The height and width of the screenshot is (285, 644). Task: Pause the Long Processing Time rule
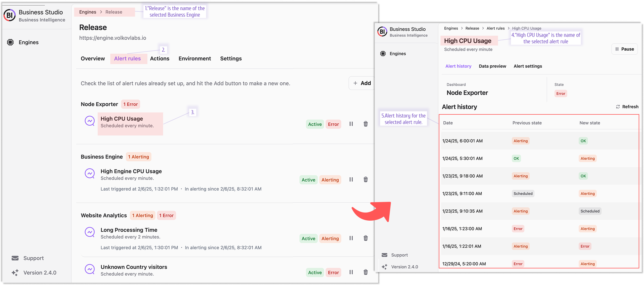pos(351,238)
